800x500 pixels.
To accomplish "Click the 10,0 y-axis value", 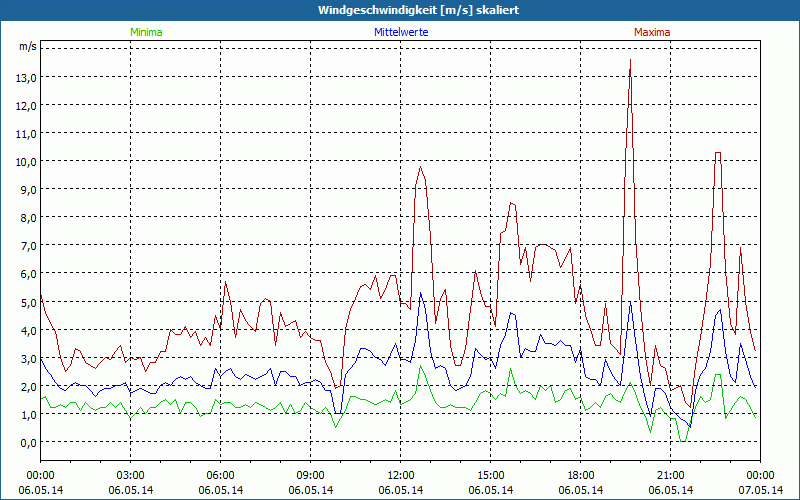I will 28,162.
